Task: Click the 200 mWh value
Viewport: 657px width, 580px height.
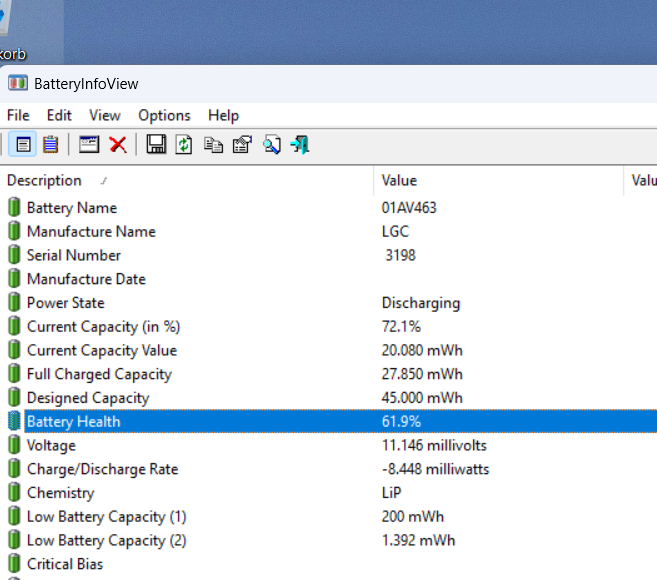Action: pos(412,516)
